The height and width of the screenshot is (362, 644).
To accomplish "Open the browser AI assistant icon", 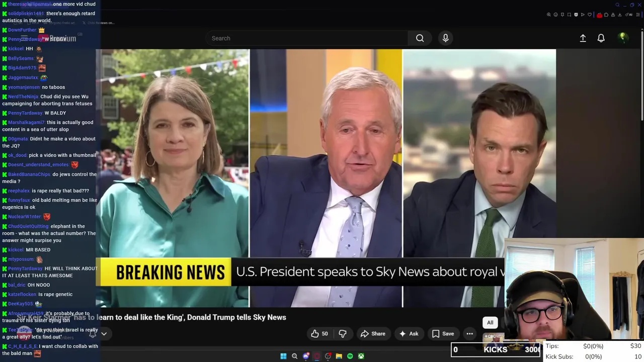I will 628,15.
